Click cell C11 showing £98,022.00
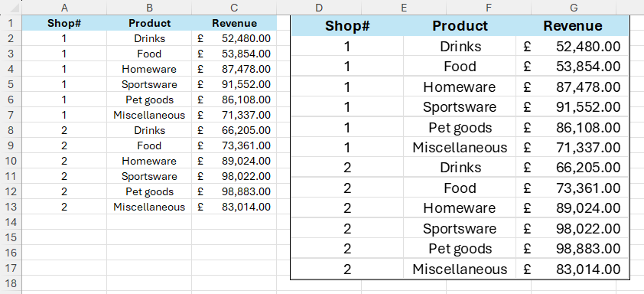The height and width of the screenshot is (294, 644). click(x=234, y=176)
